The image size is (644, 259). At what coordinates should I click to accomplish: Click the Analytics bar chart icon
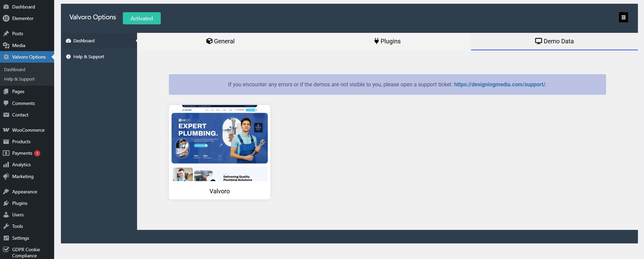(6, 165)
